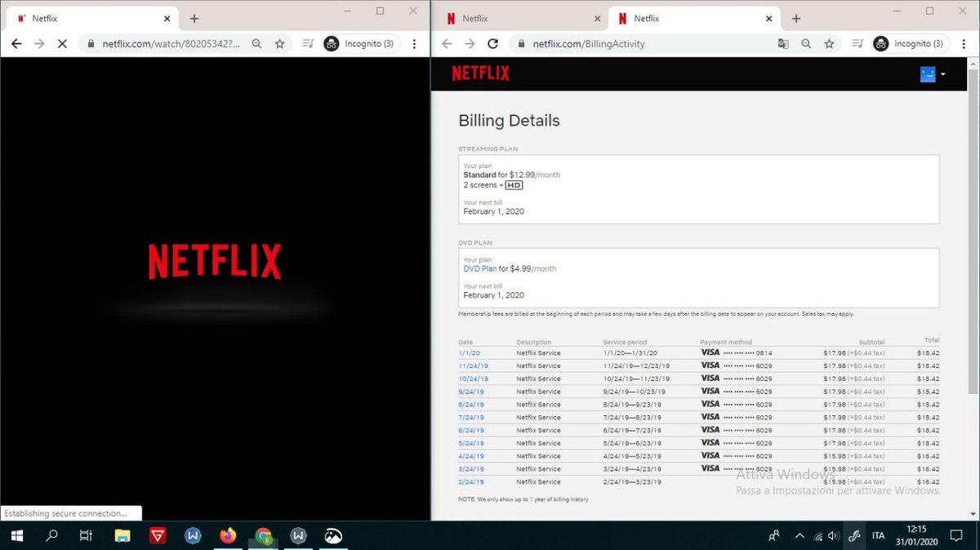Open the red taskbar app icon

(158, 536)
